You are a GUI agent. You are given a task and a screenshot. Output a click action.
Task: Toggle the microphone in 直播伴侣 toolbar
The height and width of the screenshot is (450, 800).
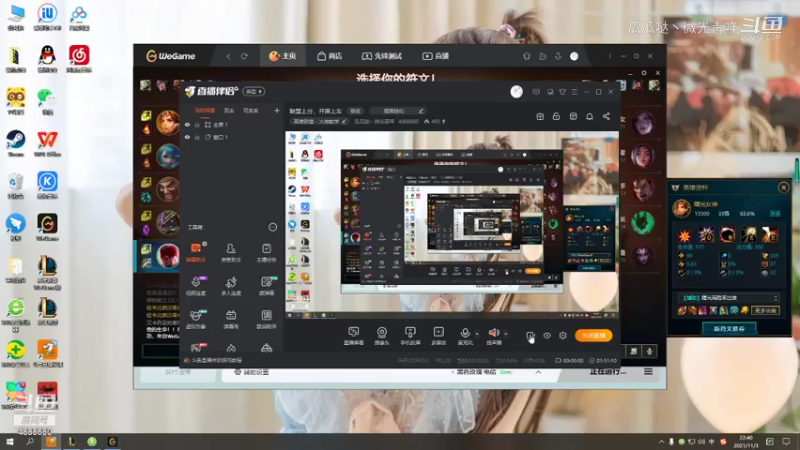[465, 336]
